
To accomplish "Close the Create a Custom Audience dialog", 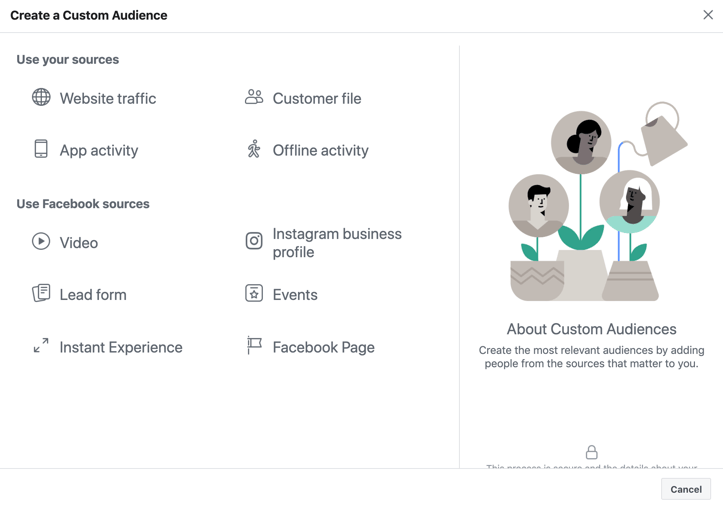I will [x=708, y=15].
